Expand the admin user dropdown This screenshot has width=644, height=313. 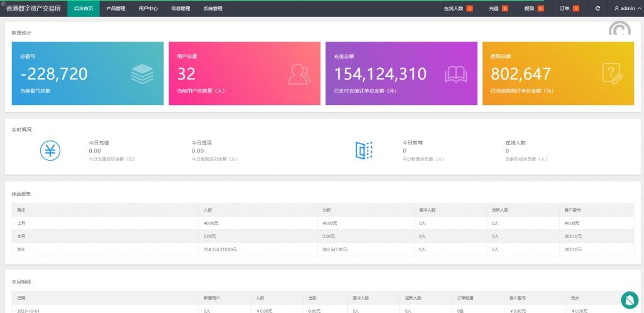[625, 9]
